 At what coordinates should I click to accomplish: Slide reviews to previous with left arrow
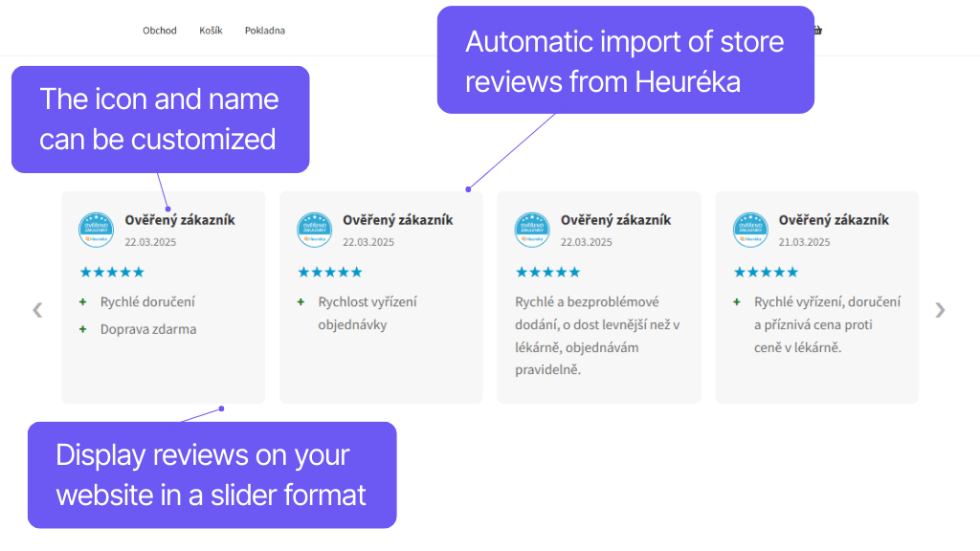pyautogui.click(x=37, y=310)
